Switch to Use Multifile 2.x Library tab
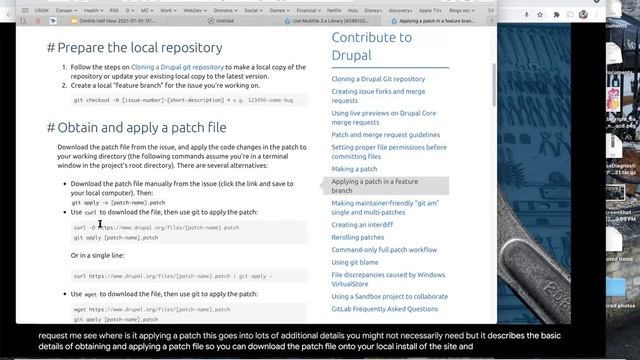This screenshot has width=640, height=360. pos(327,20)
